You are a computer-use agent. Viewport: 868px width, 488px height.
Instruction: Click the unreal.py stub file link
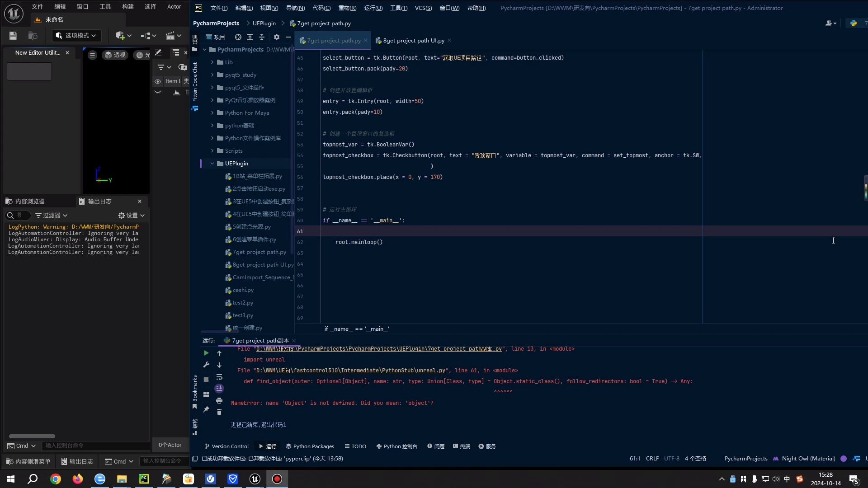350,371
